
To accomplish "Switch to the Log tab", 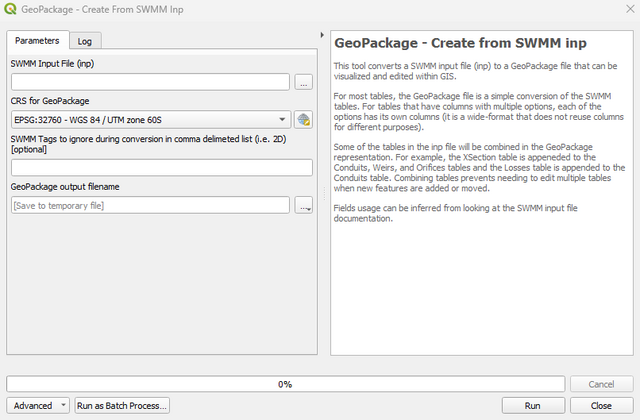I will (85, 41).
